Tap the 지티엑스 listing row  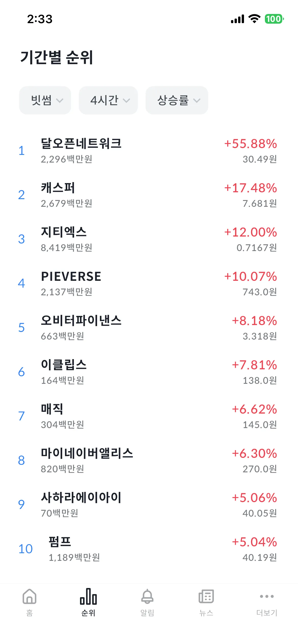[x=64, y=232]
